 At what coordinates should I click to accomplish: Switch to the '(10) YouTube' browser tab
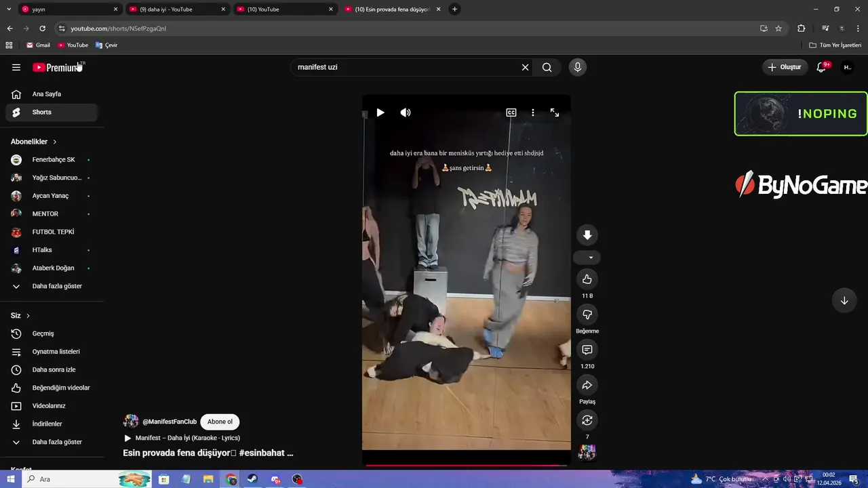pyautogui.click(x=285, y=9)
